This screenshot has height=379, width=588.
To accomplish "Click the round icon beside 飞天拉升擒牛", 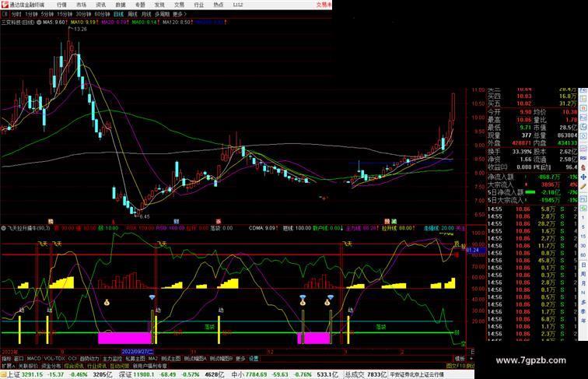I will coord(3,228).
